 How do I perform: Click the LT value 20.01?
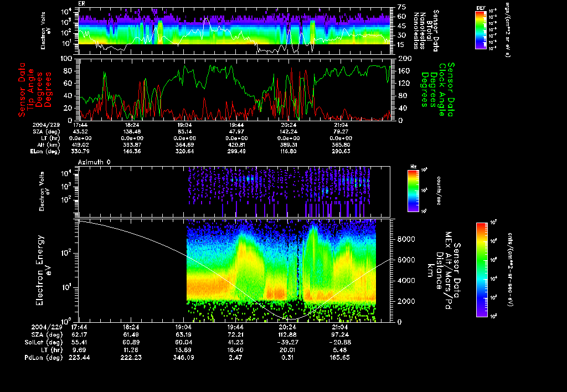point(288,350)
